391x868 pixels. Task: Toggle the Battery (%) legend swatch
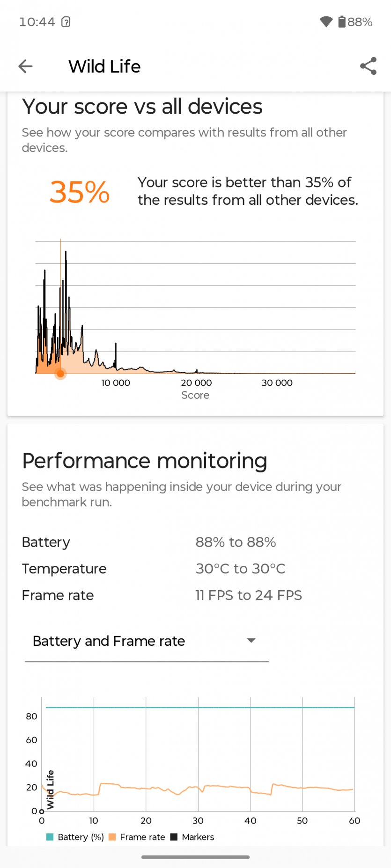point(50,837)
